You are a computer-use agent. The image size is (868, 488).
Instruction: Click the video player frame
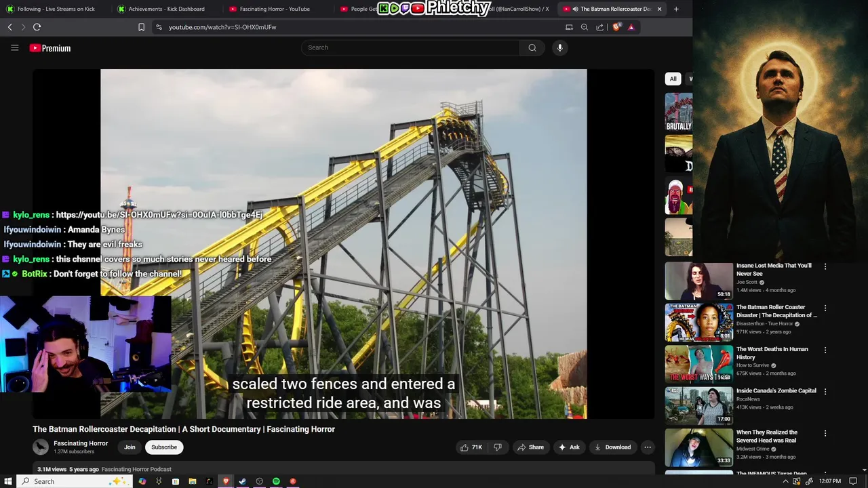[343, 243]
